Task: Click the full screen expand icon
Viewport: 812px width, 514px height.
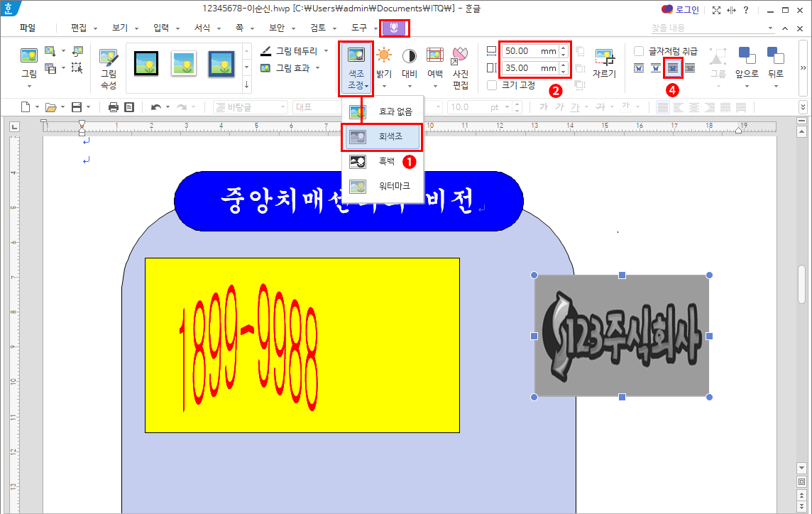Action: [x=716, y=10]
